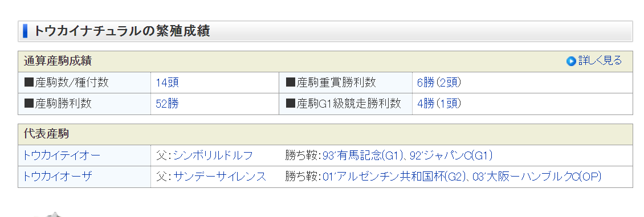
Task: Click the 通算産駒成績 section header
Action: click(x=325, y=62)
